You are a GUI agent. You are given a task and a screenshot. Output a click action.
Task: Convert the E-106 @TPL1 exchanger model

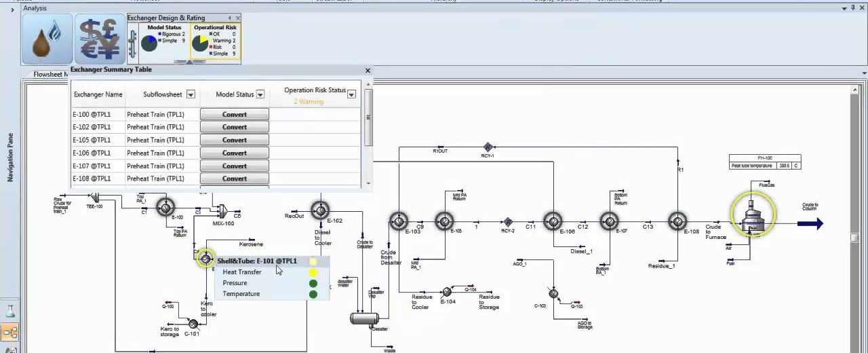pyautogui.click(x=235, y=153)
